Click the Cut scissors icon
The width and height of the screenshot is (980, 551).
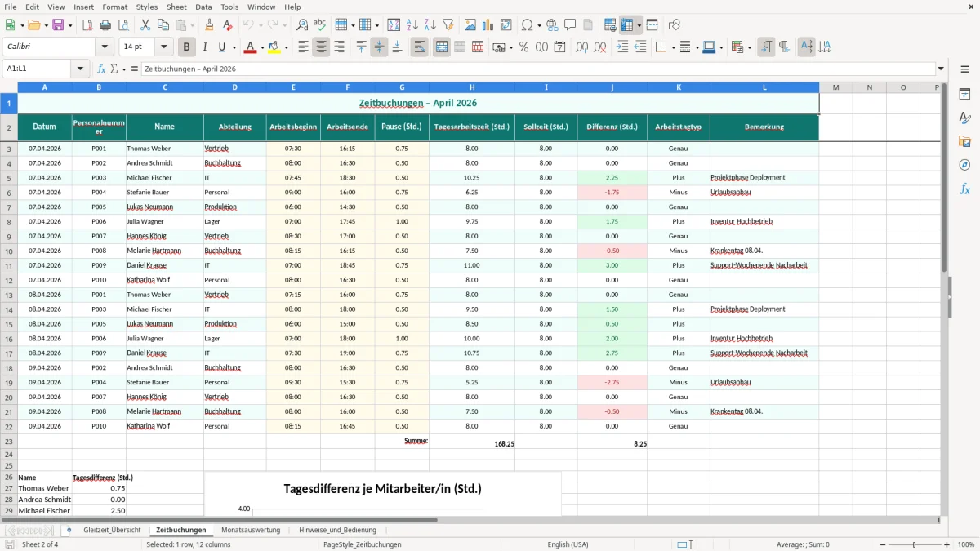click(x=145, y=25)
